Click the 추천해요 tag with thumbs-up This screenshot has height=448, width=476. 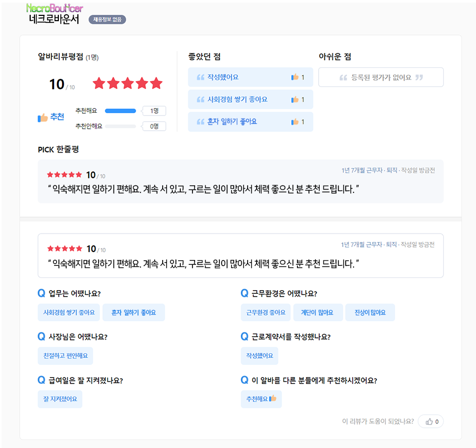(261, 399)
